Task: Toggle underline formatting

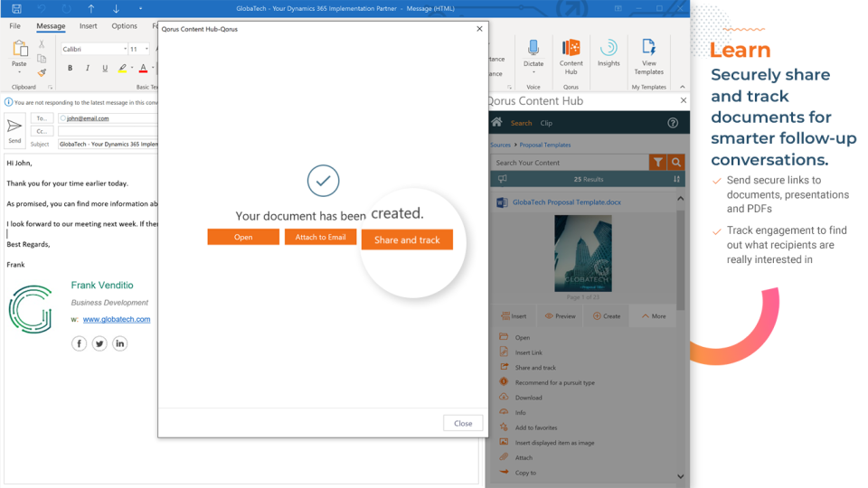Action: (x=105, y=68)
